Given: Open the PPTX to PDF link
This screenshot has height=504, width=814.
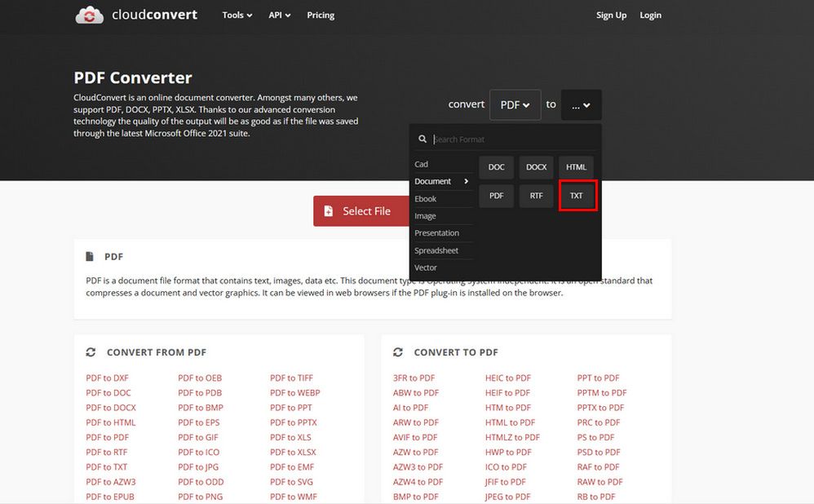Looking at the screenshot, I should pyautogui.click(x=600, y=408).
